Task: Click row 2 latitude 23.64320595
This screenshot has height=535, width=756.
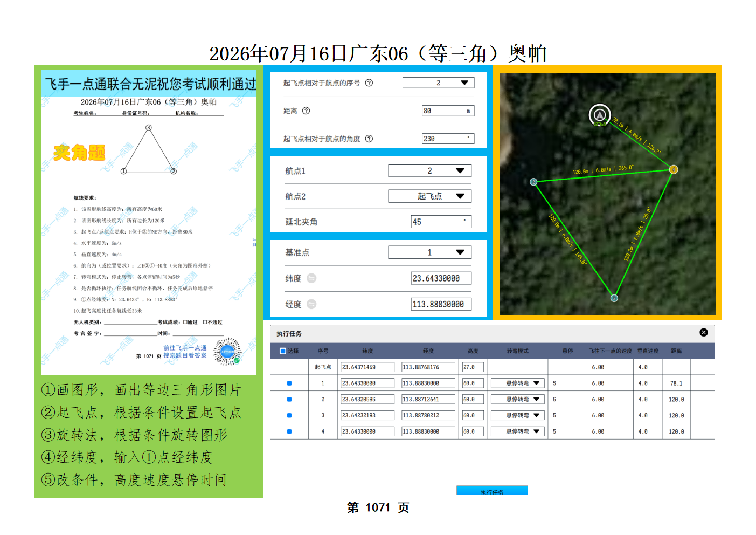Action: 367,400
